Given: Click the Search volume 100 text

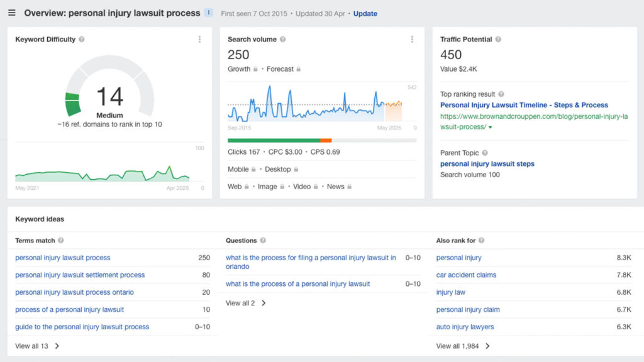Looking at the screenshot, I should point(470,175).
